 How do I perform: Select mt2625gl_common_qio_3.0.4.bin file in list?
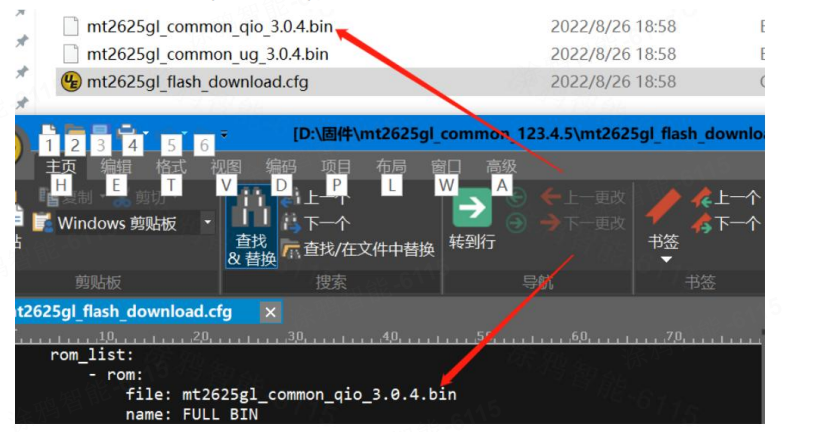209,27
